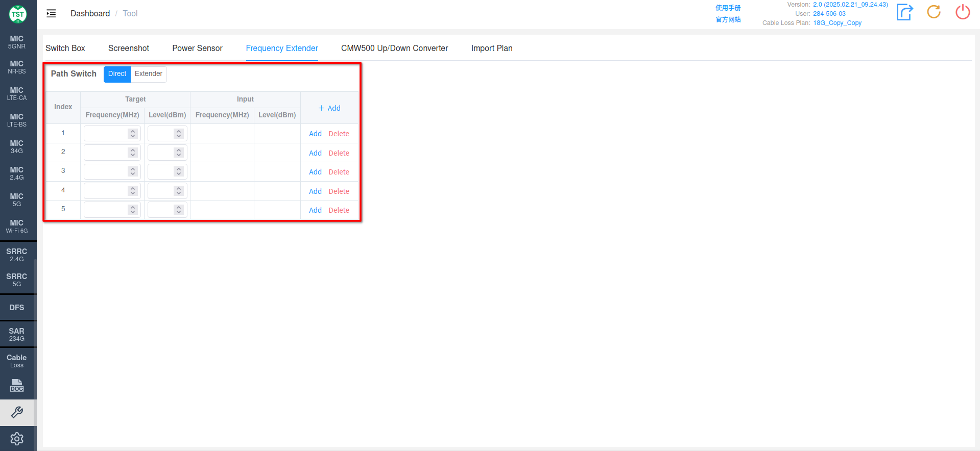980x451 pixels.
Task: Click Add in row 3
Action: tap(315, 172)
